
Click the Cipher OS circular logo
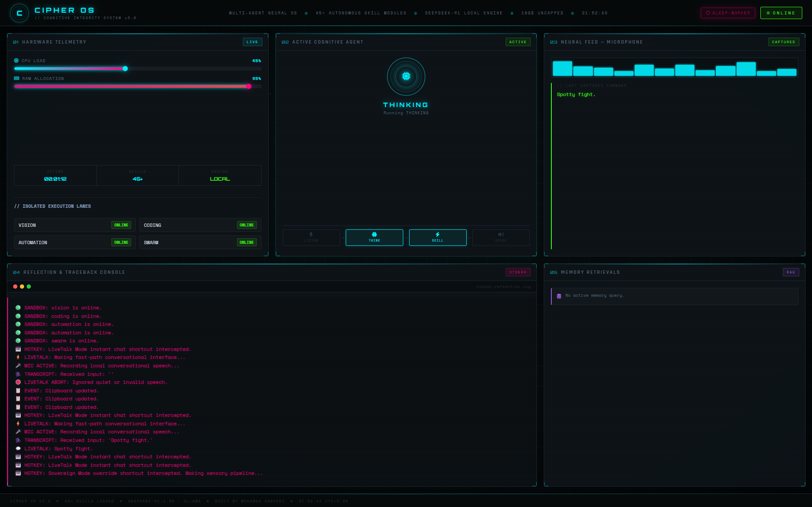click(19, 13)
